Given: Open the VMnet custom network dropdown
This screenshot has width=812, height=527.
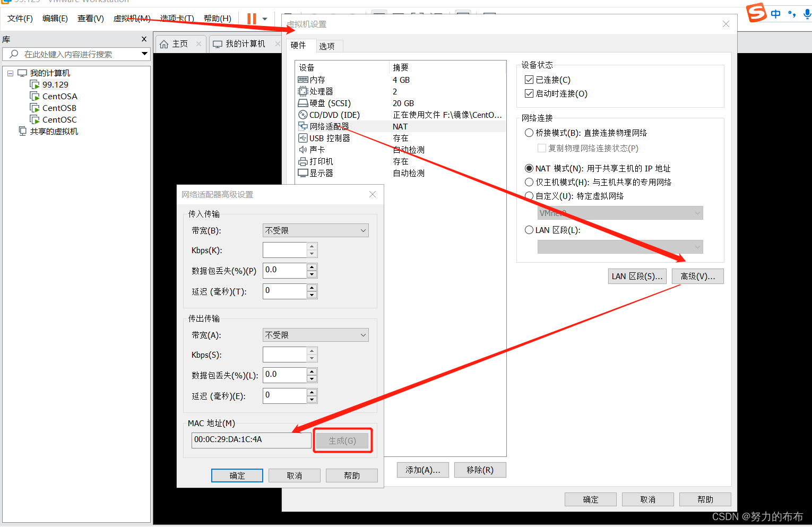Looking at the screenshot, I should [620, 213].
